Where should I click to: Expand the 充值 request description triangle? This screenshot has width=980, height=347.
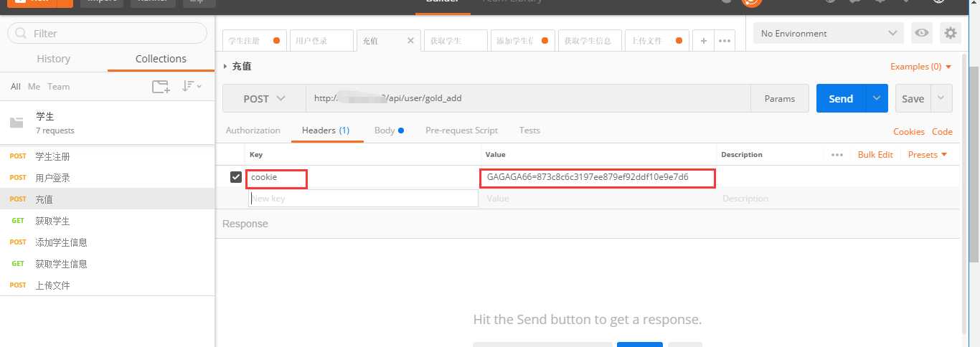point(225,66)
